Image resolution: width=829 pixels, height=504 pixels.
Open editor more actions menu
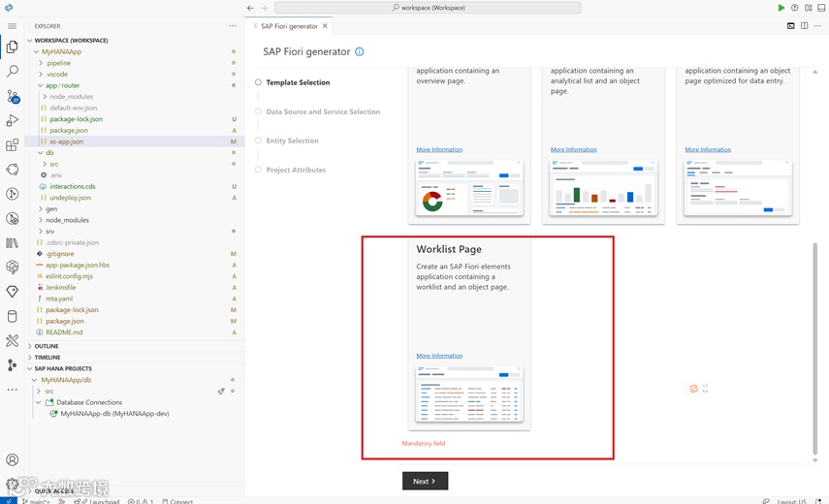818,26
